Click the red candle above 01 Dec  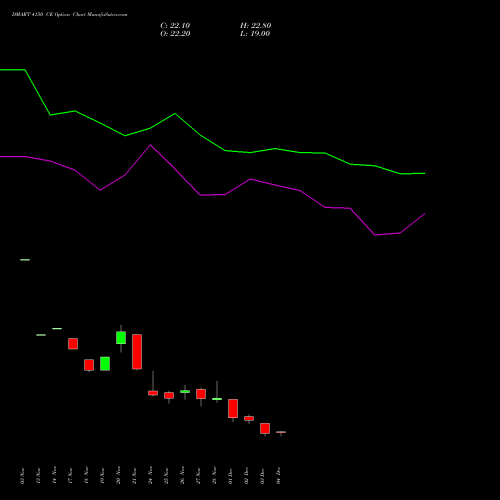233,408
